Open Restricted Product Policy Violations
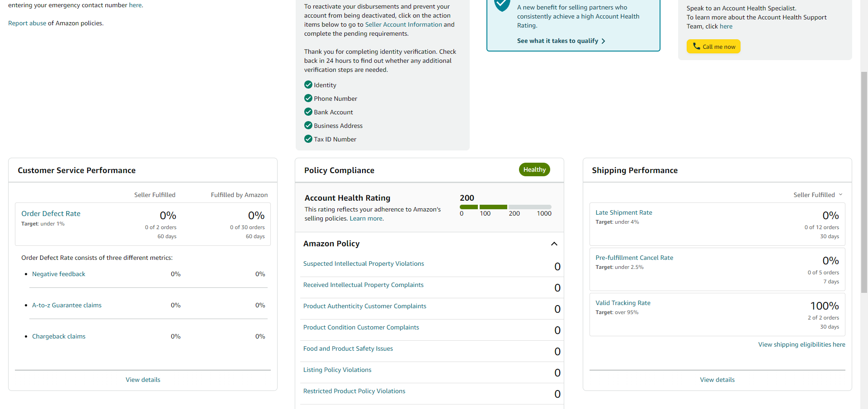The width and height of the screenshot is (868, 409). [354, 391]
